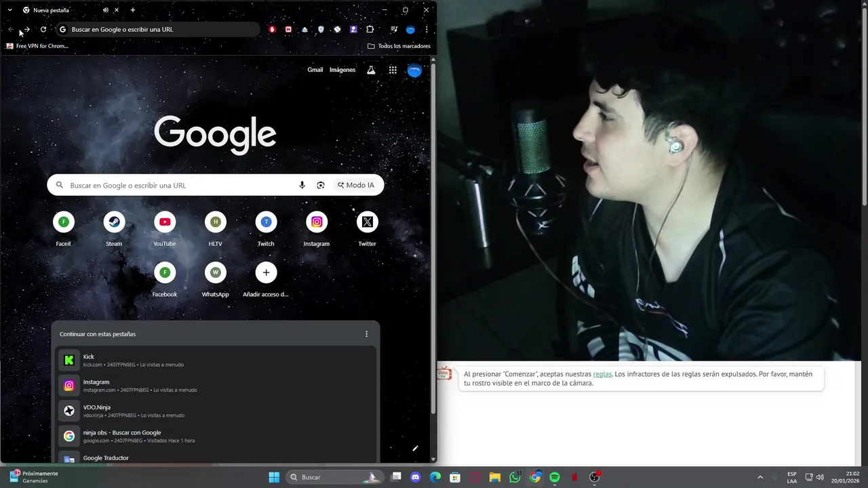
Task: Open Spotify from the taskbar
Action: click(555, 477)
